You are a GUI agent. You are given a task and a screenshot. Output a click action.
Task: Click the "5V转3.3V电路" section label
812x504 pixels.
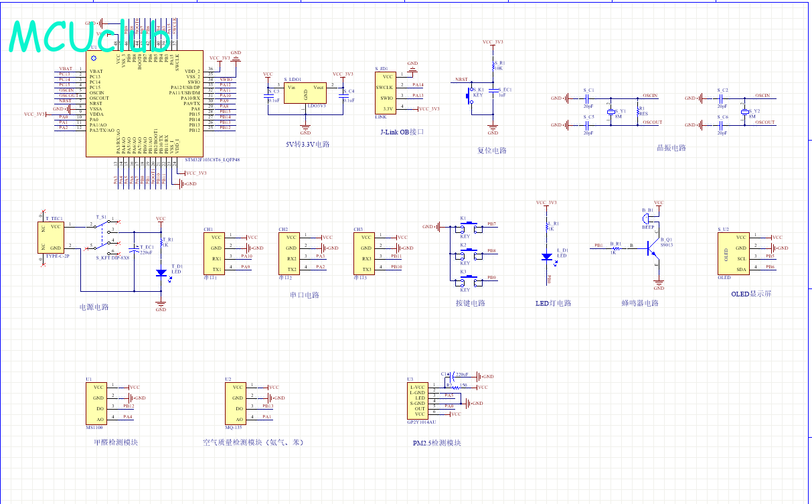307,144
